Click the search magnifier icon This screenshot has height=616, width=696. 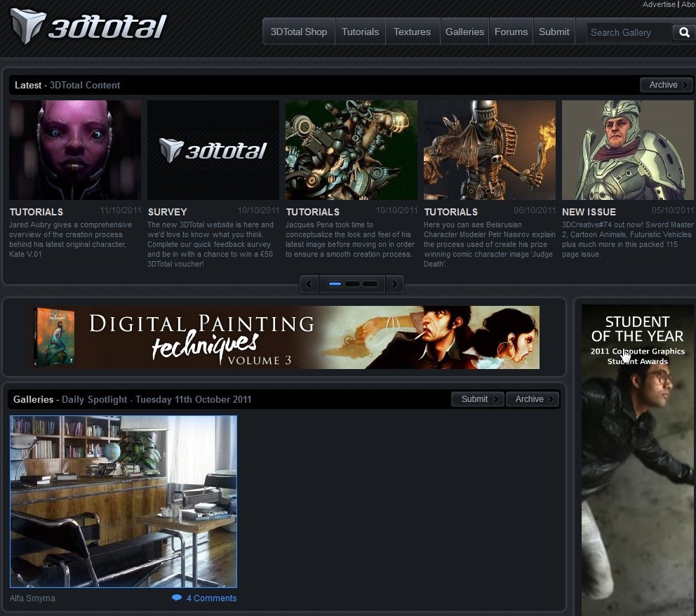(x=684, y=32)
